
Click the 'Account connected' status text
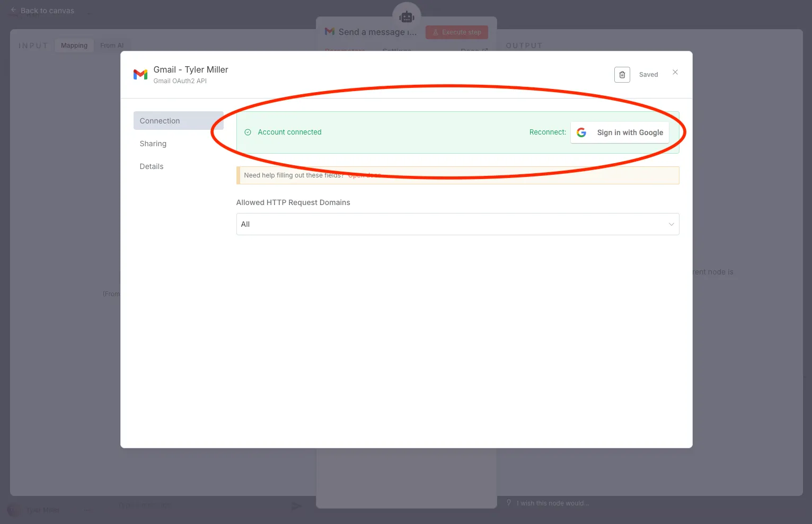pos(289,132)
